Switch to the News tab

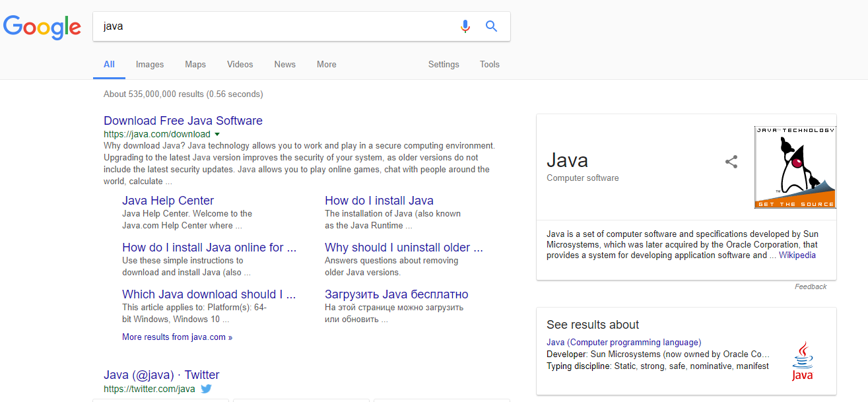(x=285, y=65)
